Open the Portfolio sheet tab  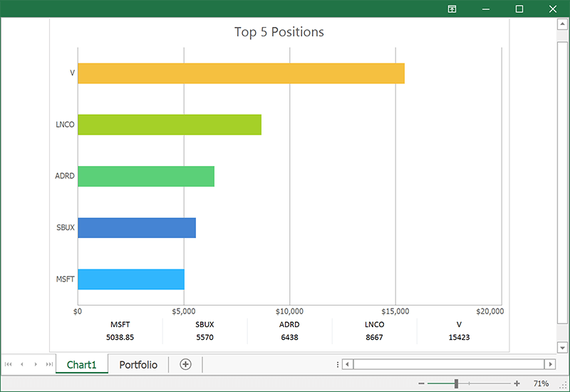click(x=138, y=364)
